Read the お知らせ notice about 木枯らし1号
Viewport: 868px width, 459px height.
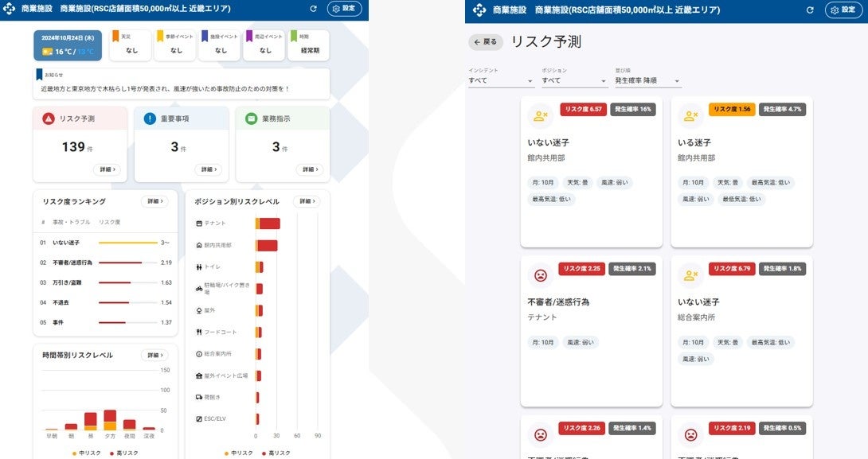[165, 88]
